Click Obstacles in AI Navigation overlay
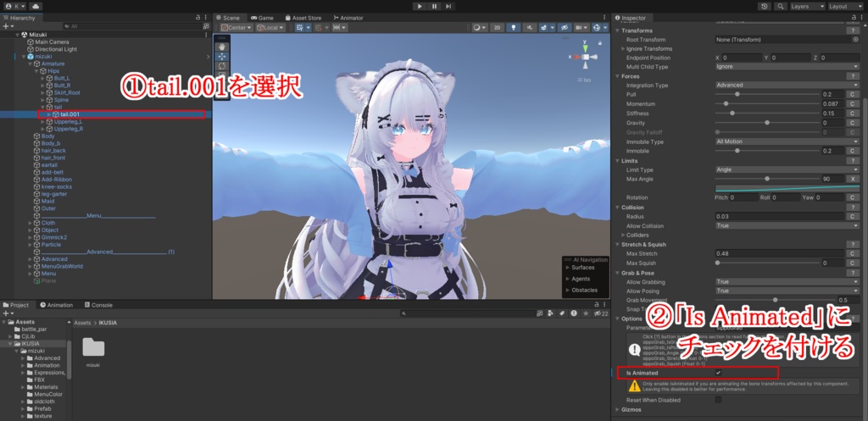Image resolution: width=868 pixels, height=421 pixels. tap(584, 290)
